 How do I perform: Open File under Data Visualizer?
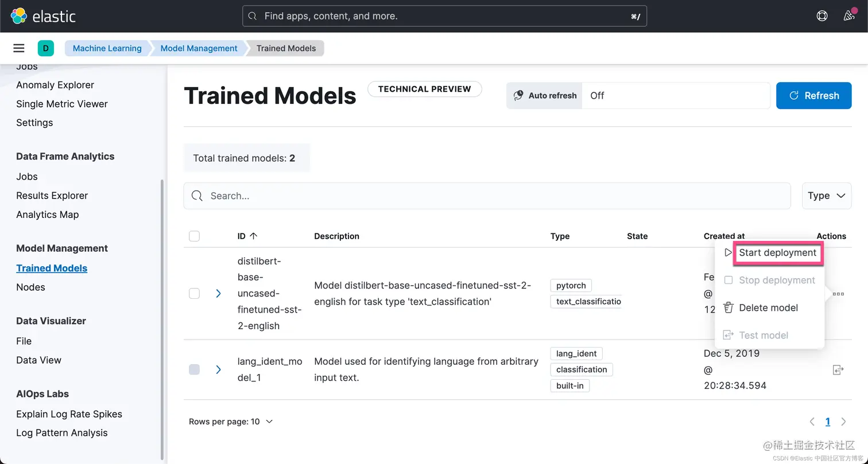click(x=24, y=341)
